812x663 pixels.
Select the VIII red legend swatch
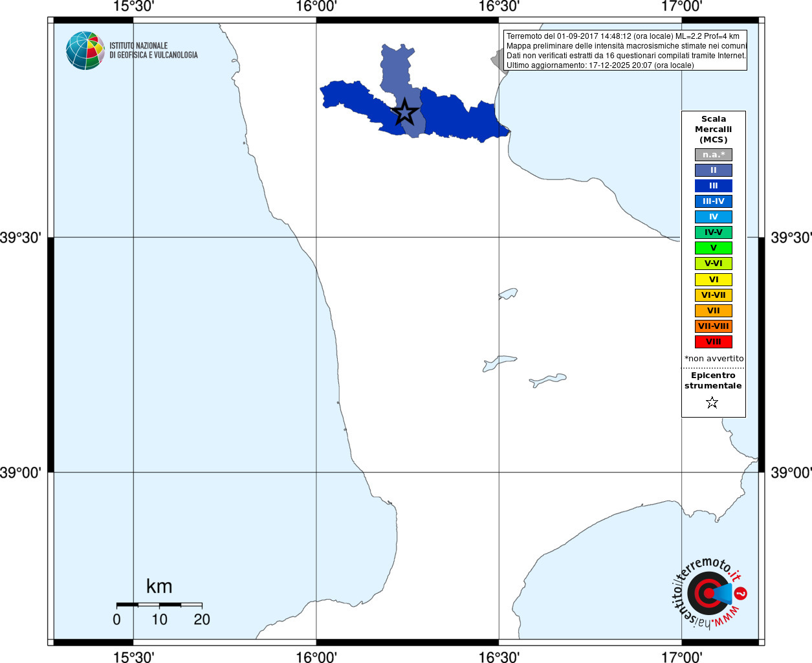[714, 342]
